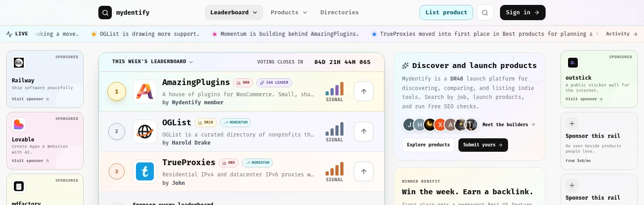Click the AmazingPlugins product title
This screenshot has height=205, width=644.
click(x=196, y=82)
